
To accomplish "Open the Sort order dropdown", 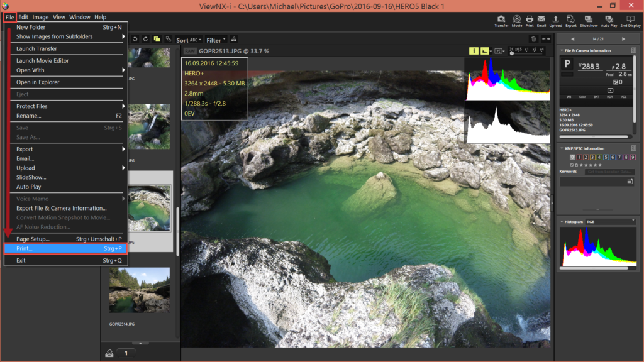I will click(x=191, y=39).
